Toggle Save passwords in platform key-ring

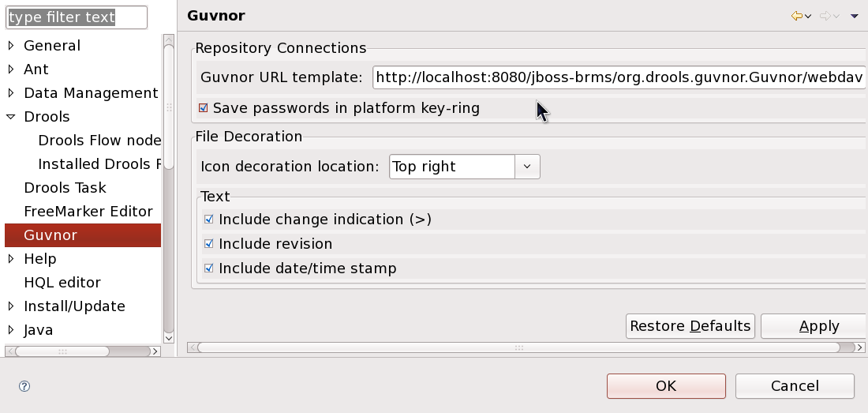(x=204, y=108)
